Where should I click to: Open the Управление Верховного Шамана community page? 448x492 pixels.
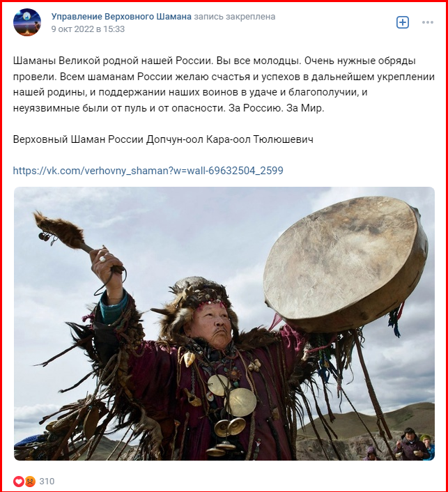pos(121,16)
